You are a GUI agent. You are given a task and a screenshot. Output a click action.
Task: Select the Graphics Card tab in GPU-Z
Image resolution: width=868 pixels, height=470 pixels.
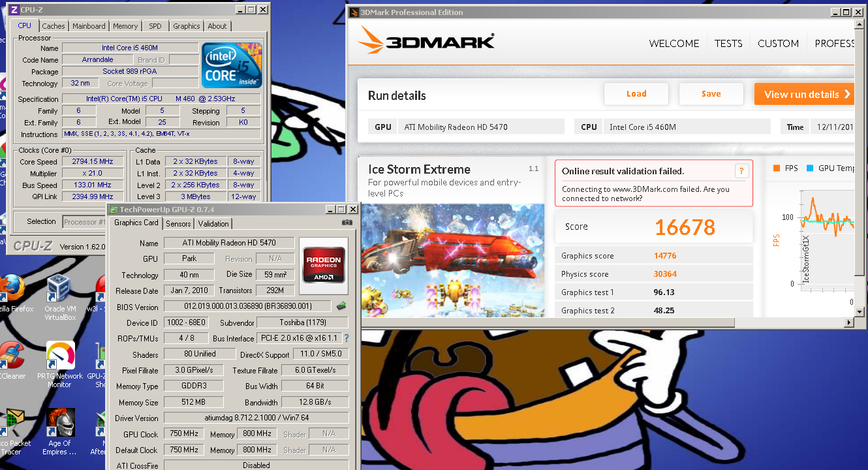point(136,223)
